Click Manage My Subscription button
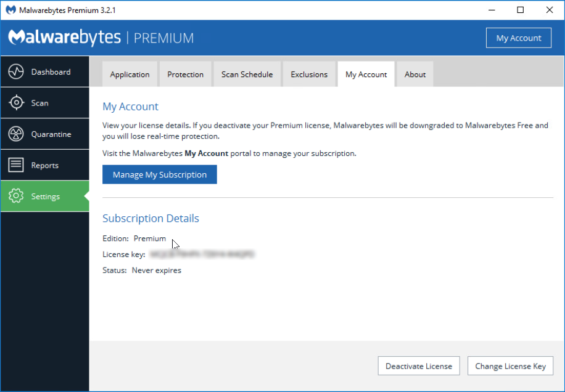Image resolution: width=565 pixels, height=392 pixels. point(160,174)
